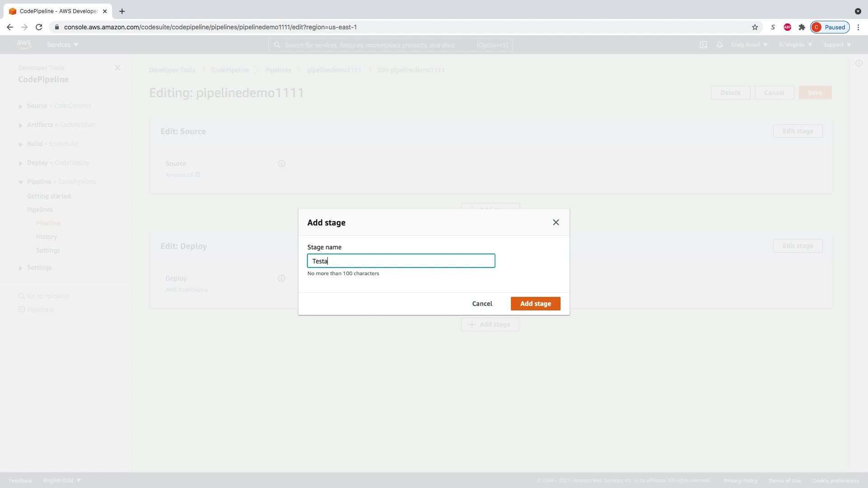Click the orange Add stage button
The image size is (868, 488).
tap(535, 304)
